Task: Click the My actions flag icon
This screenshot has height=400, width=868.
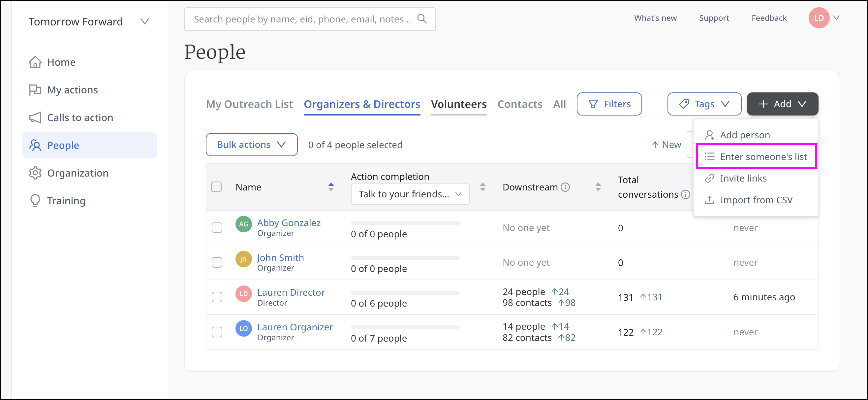Action: click(x=35, y=90)
